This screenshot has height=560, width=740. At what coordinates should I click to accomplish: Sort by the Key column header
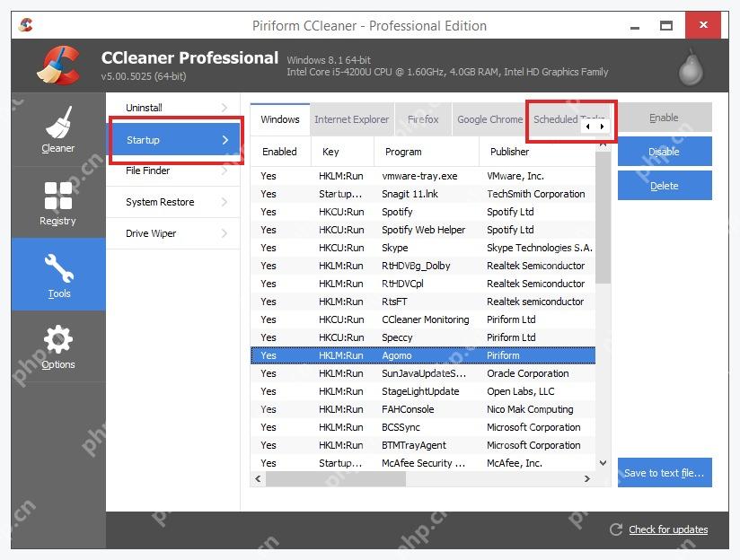(342, 152)
